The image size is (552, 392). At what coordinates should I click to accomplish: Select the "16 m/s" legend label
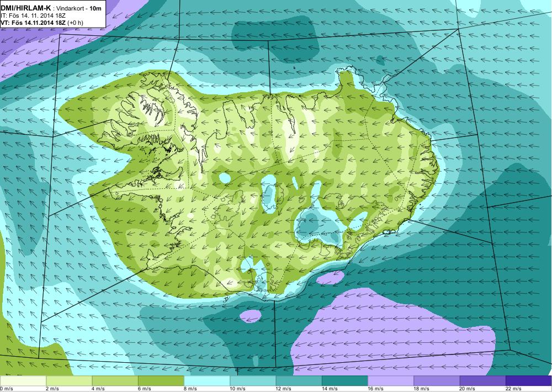coord(375,389)
